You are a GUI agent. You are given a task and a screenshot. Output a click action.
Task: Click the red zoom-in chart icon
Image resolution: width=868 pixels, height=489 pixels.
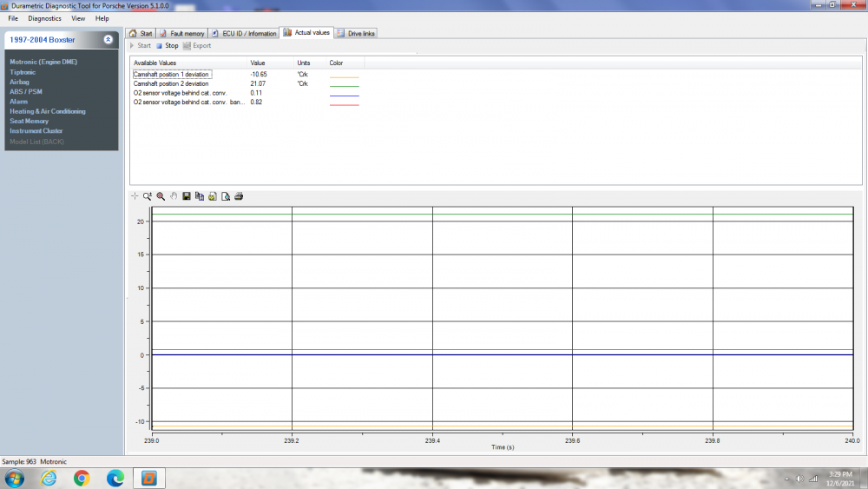(x=161, y=196)
